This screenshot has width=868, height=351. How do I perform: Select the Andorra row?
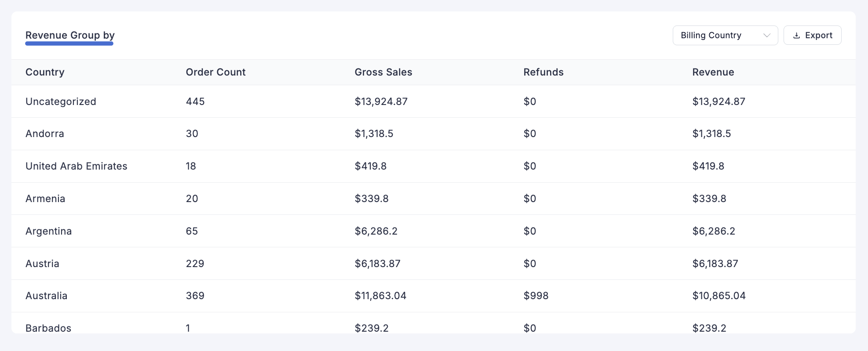pyautogui.click(x=45, y=134)
